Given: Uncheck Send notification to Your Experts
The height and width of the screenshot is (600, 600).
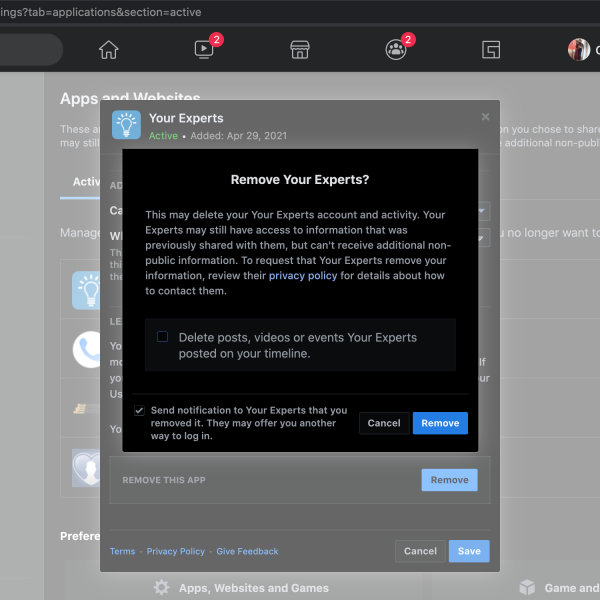Looking at the screenshot, I should [x=139, y=411].
